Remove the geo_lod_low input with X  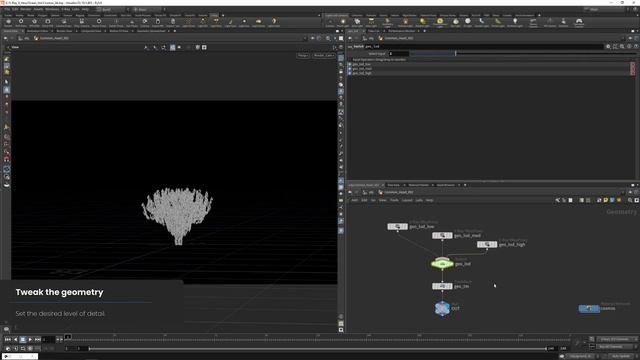[633, 64]
